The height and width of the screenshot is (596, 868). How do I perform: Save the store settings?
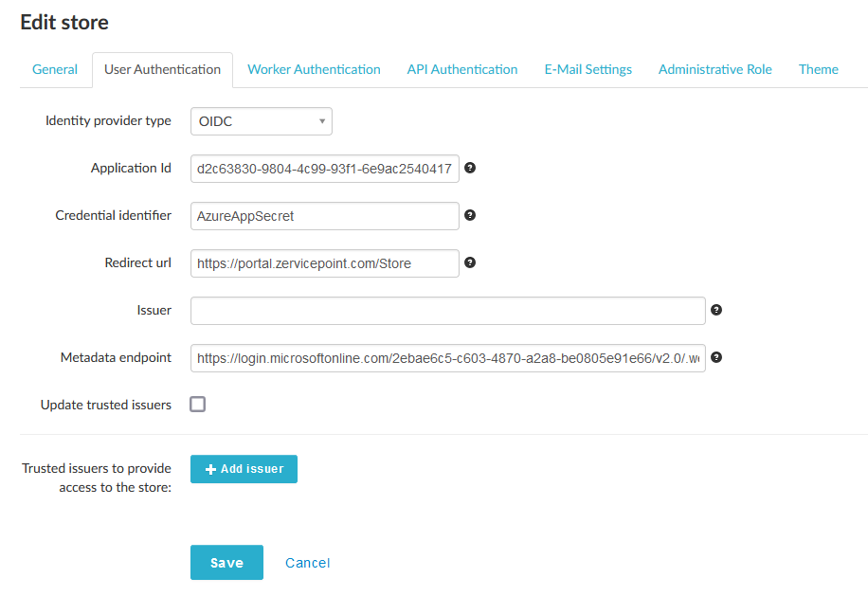pos(226,562)
